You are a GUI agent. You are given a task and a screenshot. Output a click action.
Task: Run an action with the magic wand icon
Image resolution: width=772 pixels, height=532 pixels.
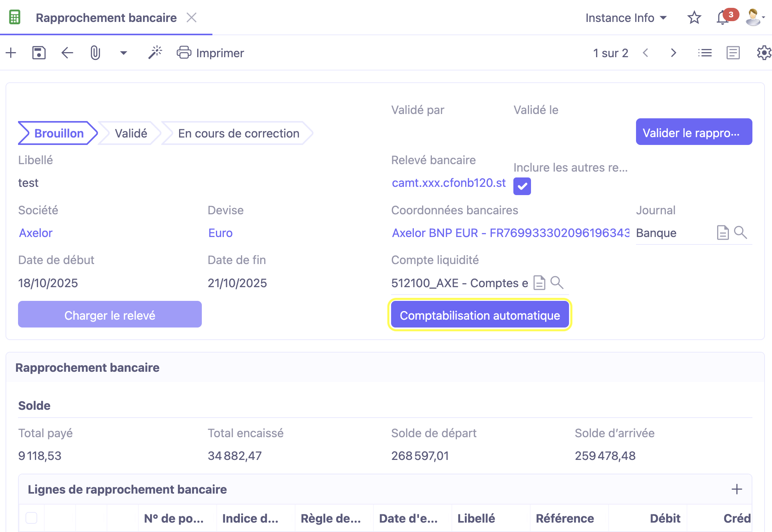pyautogui.click(x=155, y=53)
